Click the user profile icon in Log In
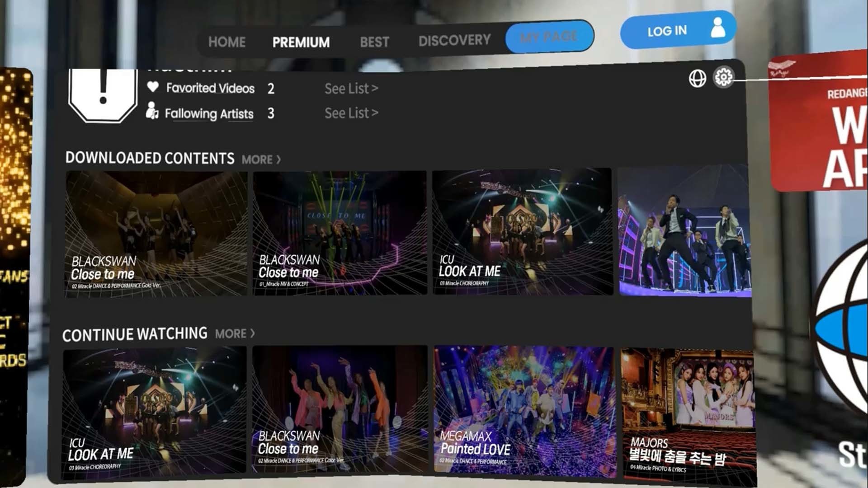Screen dimensions: 868x488 (x=717, y=28)
